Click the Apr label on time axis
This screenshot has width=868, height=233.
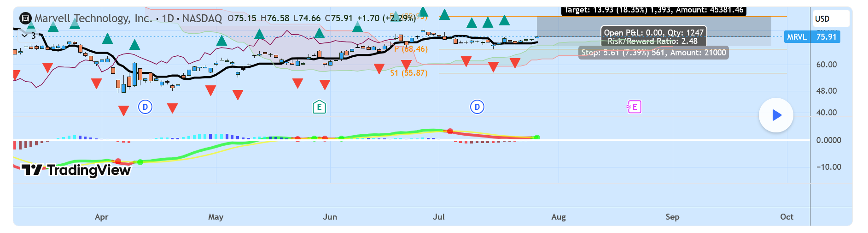(101, 217)
